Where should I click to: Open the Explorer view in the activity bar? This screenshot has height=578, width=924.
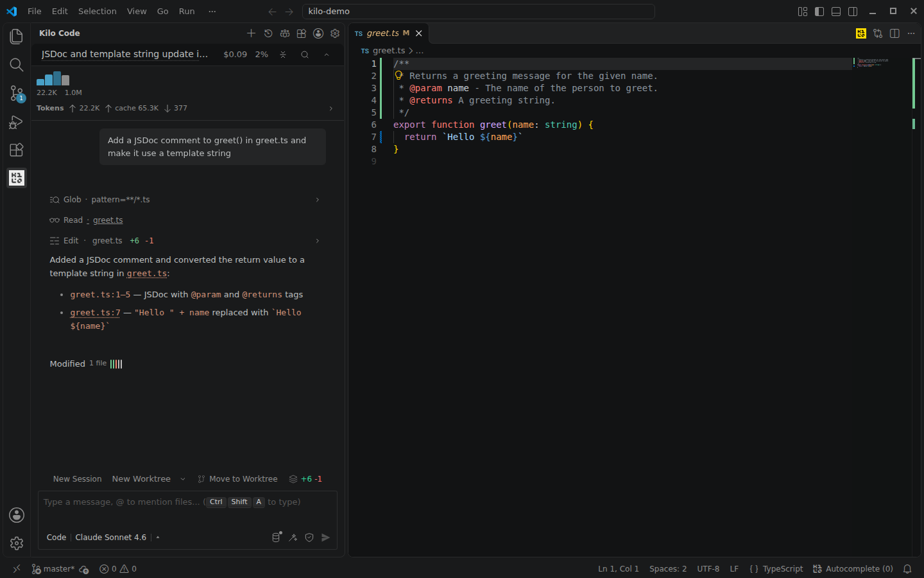(x=17, y=37)
